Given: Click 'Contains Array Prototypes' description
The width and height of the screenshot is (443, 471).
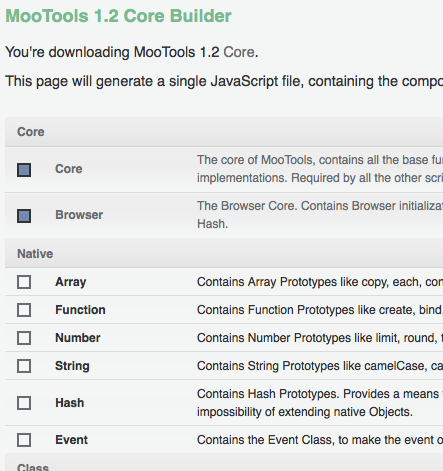Looking at the screenshot, I should [x=320, y=282].
